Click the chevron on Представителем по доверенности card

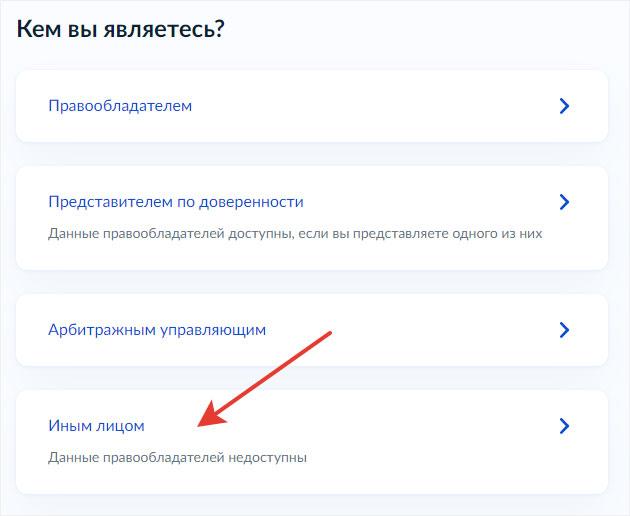[564, 202]
